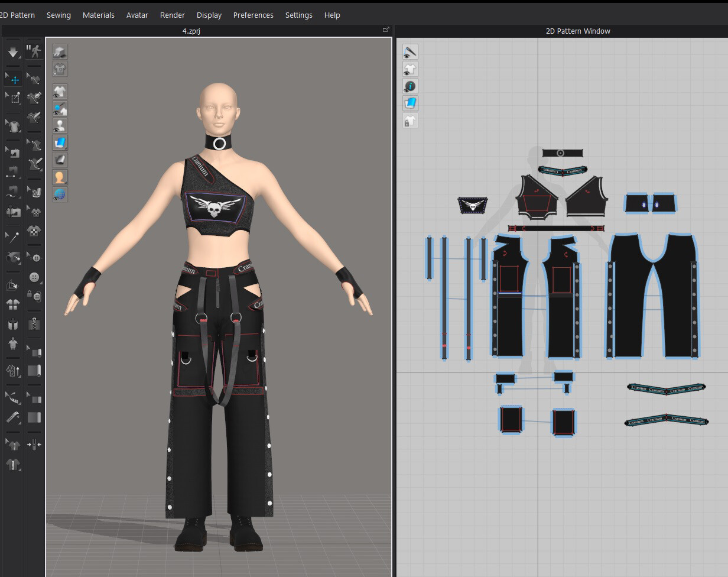Open the Avatar menu
The width and height of the screenshot is (728, 577).
(137, 15)
